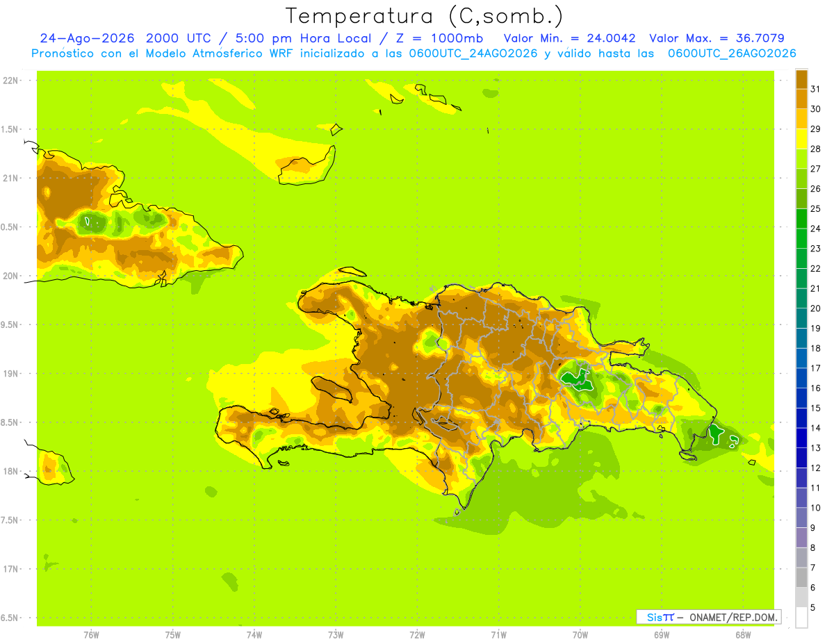The width and height of the screenshot is (834, 644).
Task: Click the "22N" latitude label
Action: tap(12, 80)
